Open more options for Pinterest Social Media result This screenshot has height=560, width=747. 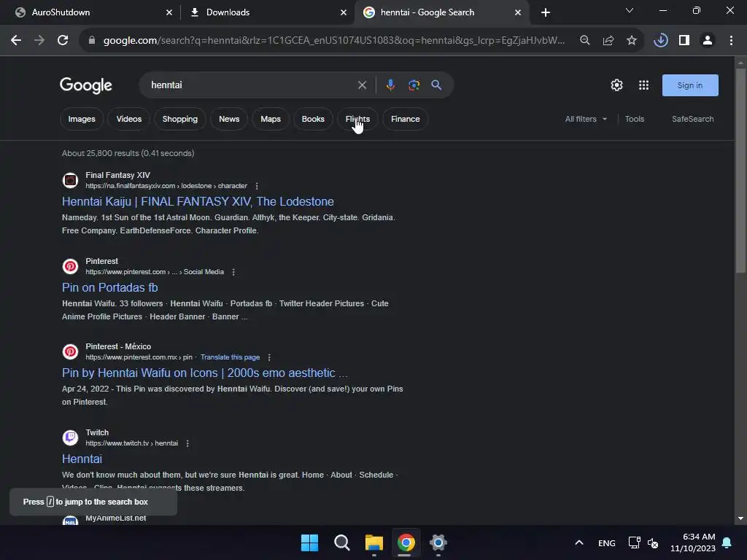pos(233,273)
